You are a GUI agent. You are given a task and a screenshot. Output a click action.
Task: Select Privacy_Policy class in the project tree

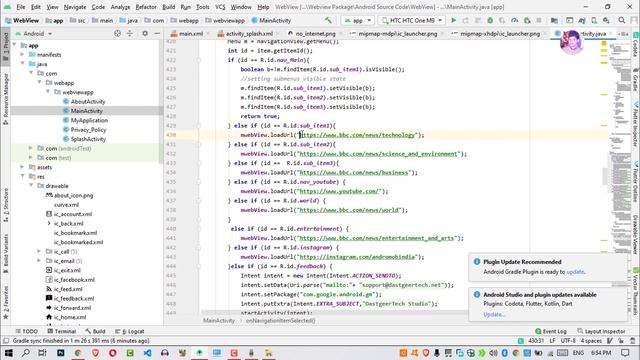coord(88,130)
